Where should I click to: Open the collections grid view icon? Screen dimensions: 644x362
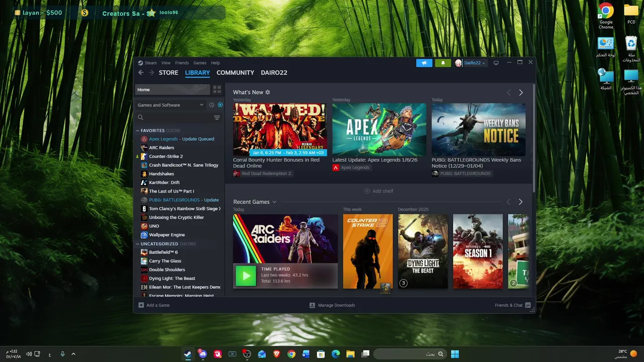[x=217, y=89]
